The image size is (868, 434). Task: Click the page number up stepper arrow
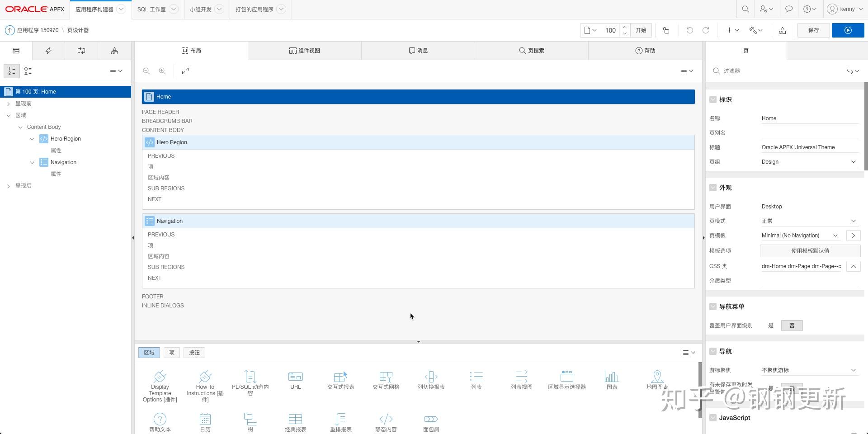click(x=624, y=27)
